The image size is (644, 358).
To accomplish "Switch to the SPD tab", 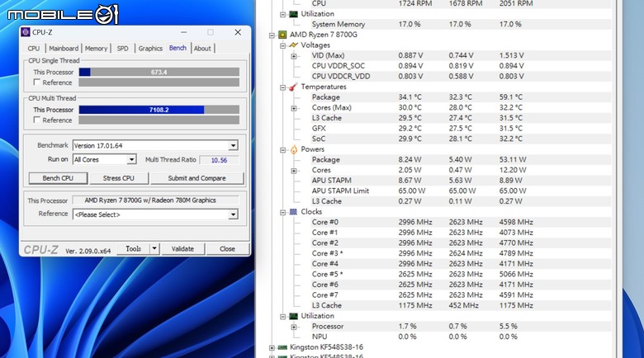I will 122,48.
